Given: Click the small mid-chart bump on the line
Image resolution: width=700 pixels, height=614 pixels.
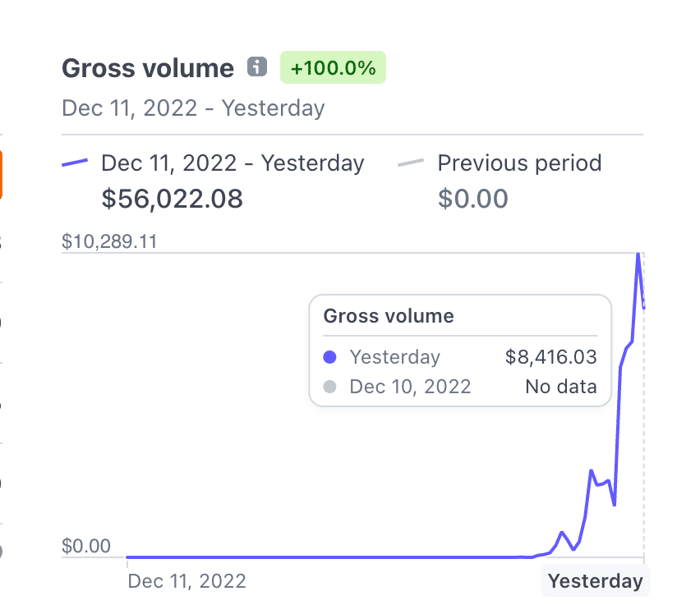Looking at the screenshot, I should tap(562, 532).
